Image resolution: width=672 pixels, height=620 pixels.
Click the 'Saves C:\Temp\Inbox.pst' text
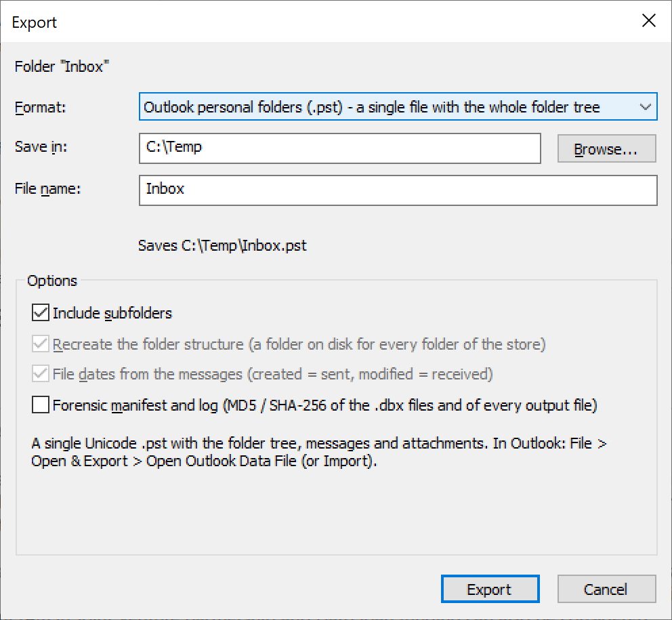pos(222,246)
